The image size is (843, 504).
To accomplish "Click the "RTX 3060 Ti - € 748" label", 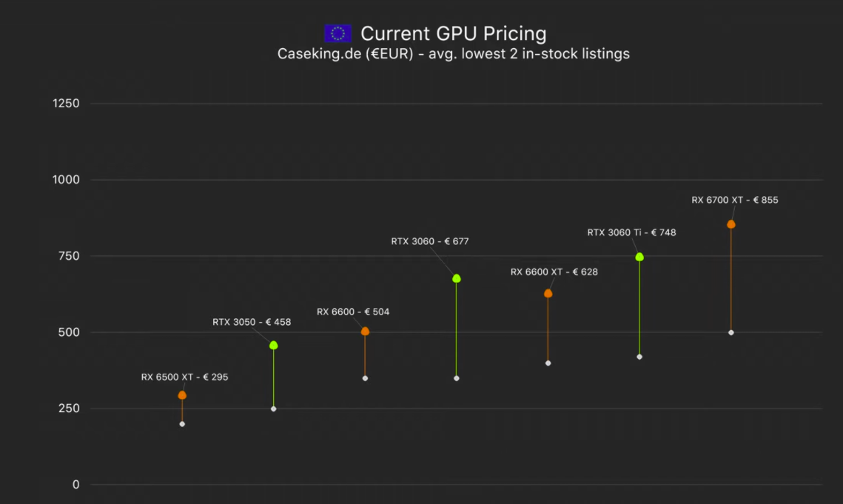I will pyautogui.click(x=631, y=232).
